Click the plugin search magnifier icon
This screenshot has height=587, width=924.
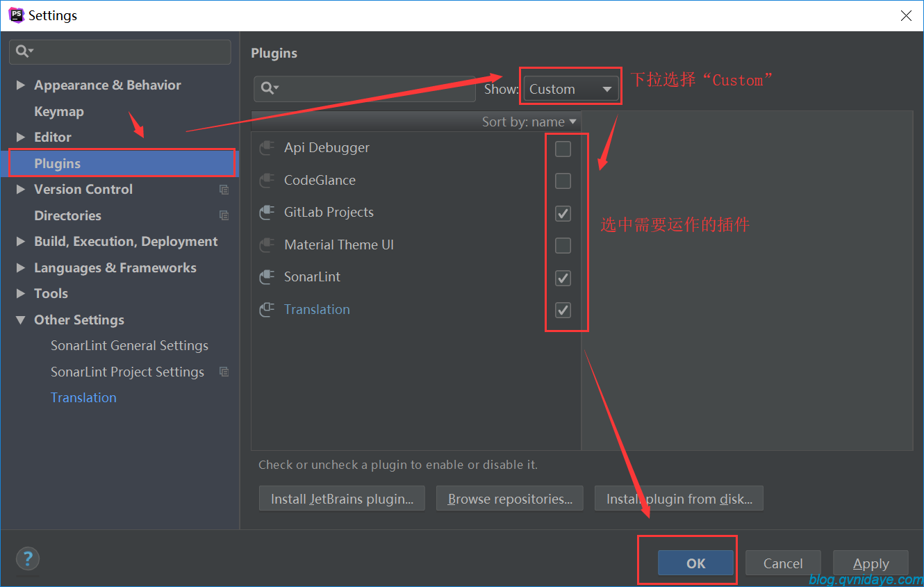click(x=270, y=88)
